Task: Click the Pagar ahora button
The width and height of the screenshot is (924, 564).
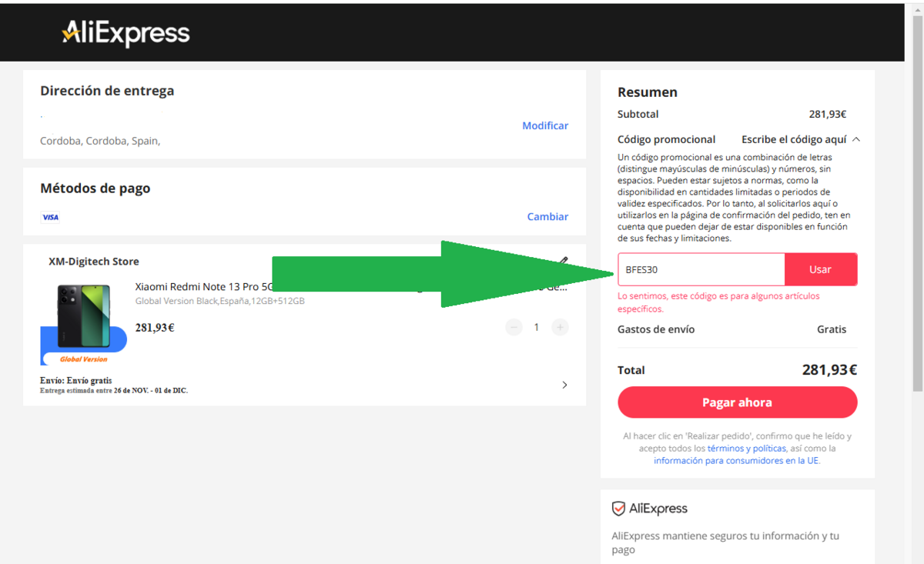Action: tap(737, 402)
